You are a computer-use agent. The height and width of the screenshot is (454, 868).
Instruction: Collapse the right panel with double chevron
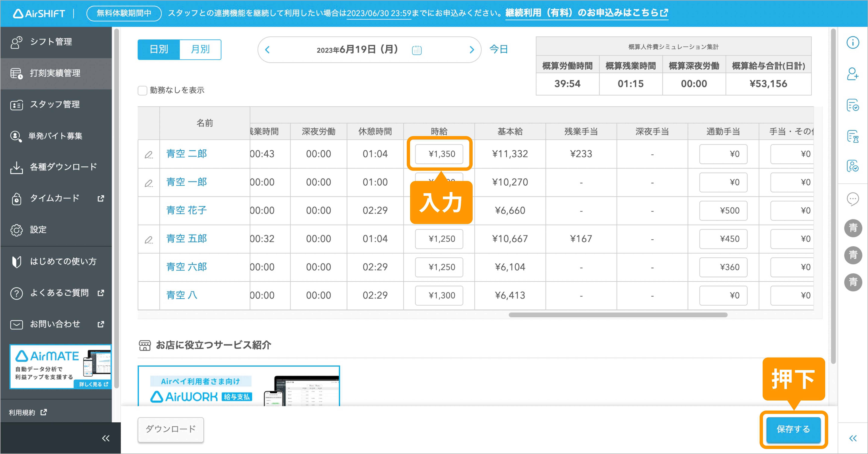[853, 438]
